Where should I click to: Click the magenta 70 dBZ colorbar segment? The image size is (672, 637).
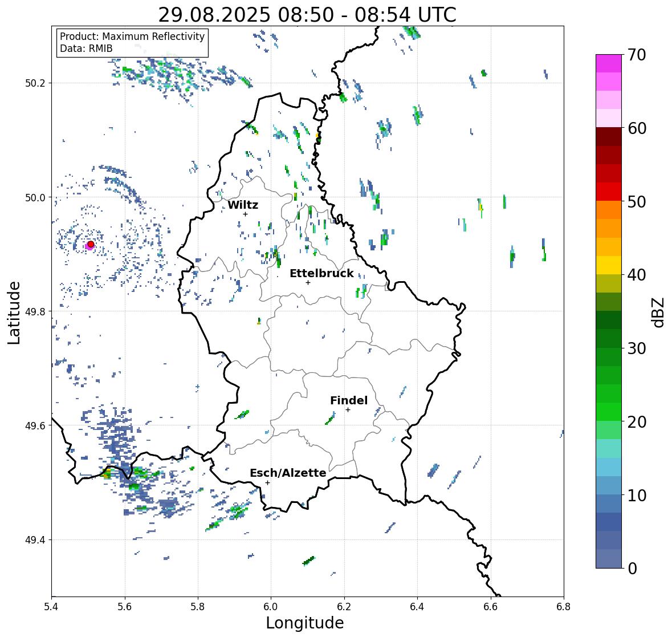click(609, 63)
